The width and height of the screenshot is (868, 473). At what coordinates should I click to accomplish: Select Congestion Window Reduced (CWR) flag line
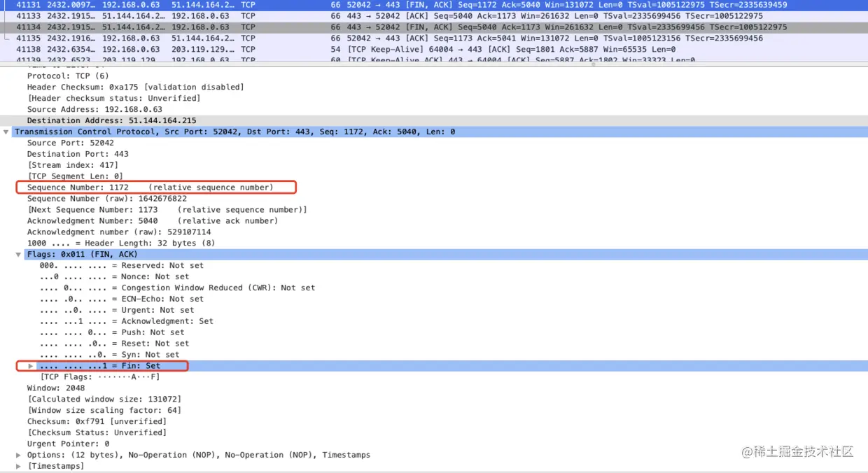(x=177, y=288)
